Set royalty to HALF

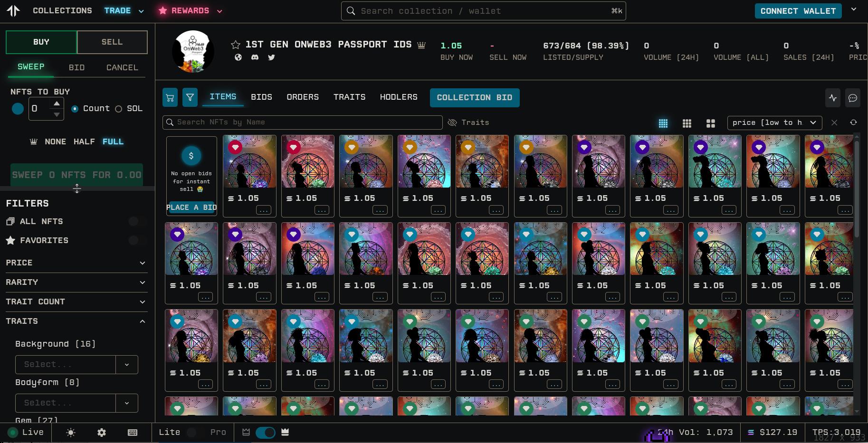point(84,141)
